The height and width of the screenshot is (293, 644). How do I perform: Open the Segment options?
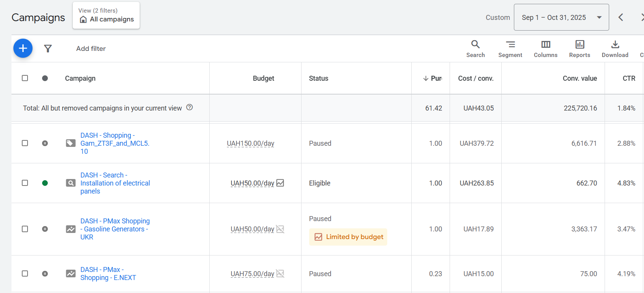click(x=510, y=49)
